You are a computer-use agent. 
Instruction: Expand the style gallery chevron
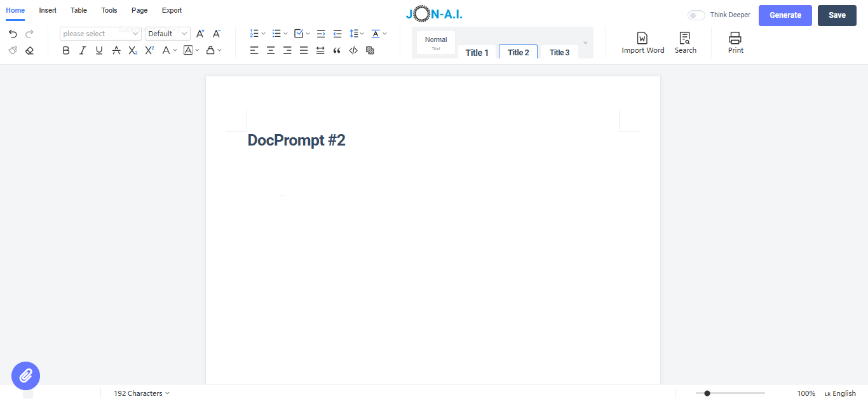tap(585, 43)
